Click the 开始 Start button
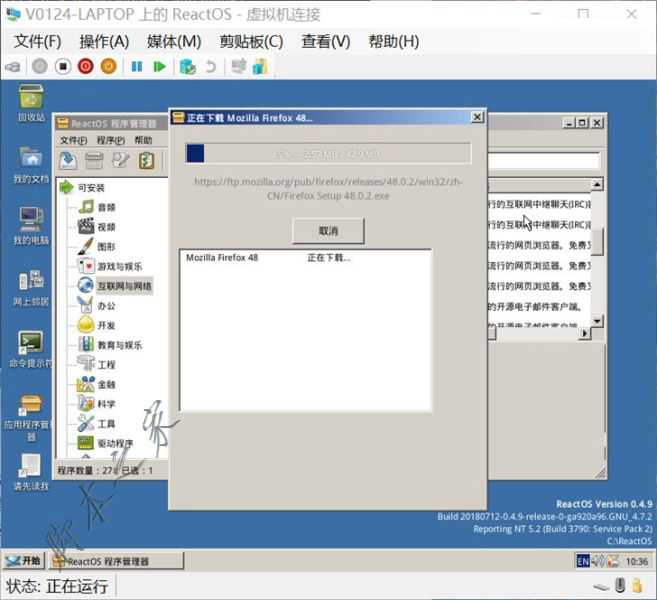 click(x=25, y=561)
